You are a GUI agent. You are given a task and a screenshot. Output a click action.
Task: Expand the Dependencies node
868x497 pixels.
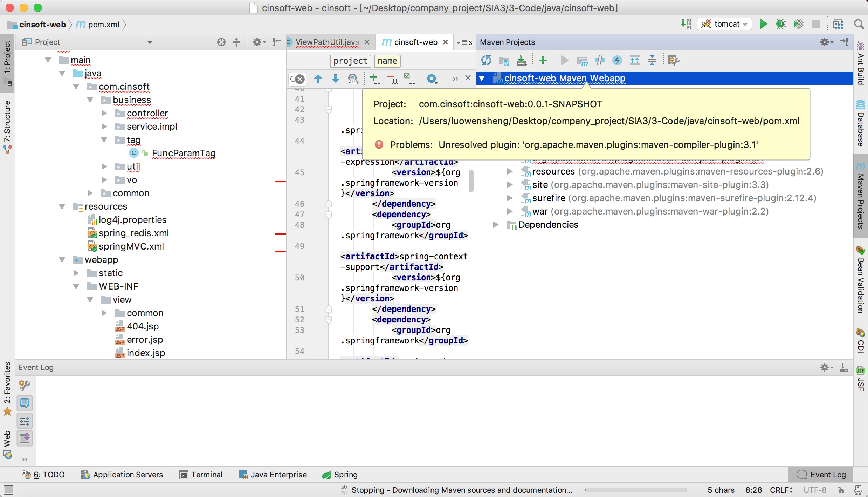click(x=496, y=225)
